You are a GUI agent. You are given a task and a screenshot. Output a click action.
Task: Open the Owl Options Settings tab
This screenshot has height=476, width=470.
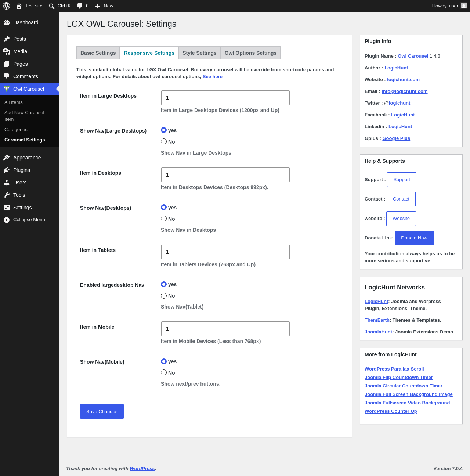250,53
